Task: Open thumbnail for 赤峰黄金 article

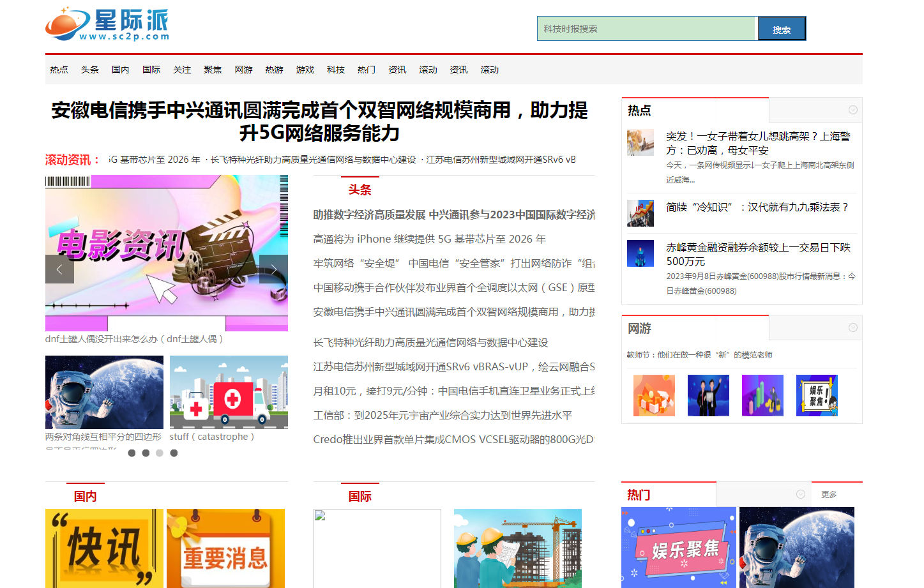Action: [x=640, y=253]
